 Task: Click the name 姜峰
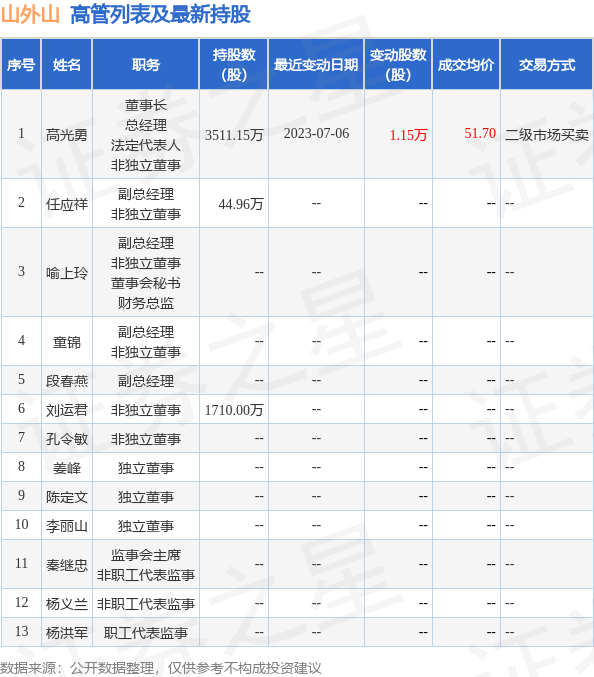(x=66, y=468)
